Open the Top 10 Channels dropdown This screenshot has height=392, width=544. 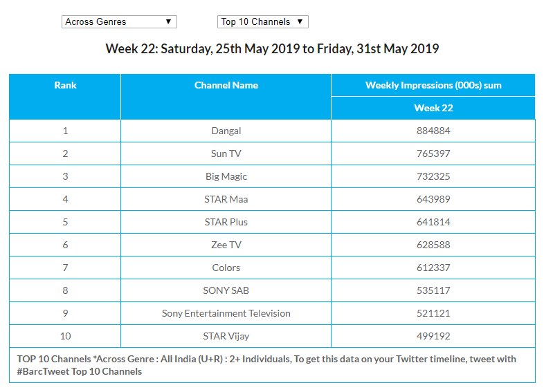click(262, 22)
